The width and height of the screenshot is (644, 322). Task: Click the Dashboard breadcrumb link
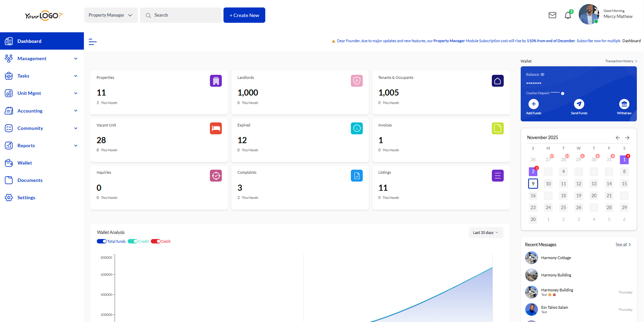coord(631,41)
